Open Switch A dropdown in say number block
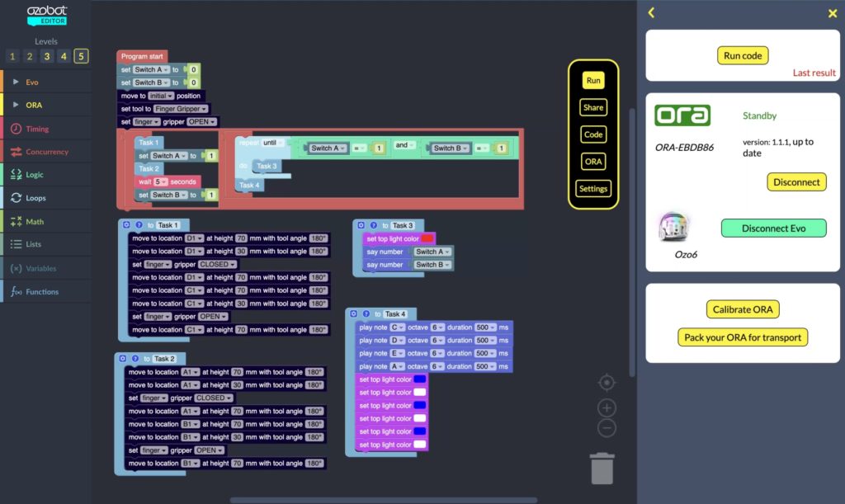 coord(432,252)
